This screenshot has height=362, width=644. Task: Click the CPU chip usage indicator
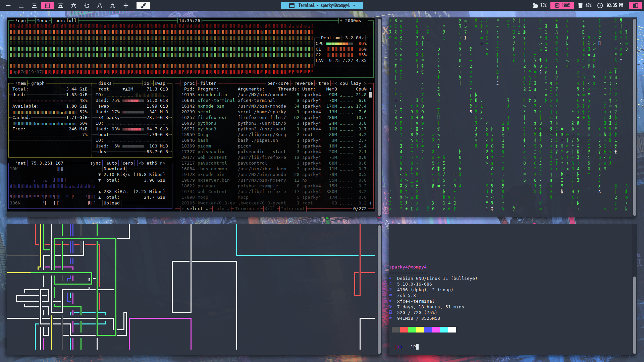(557, 5)
